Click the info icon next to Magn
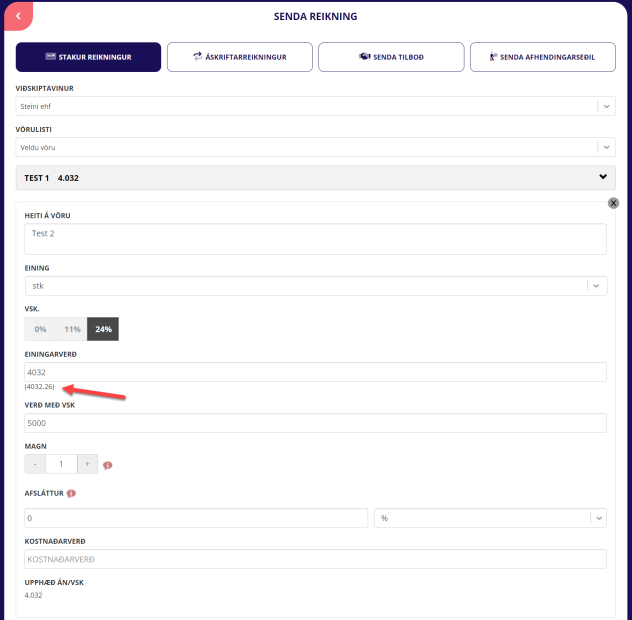The image size is (632, 620). coord(107,465)
